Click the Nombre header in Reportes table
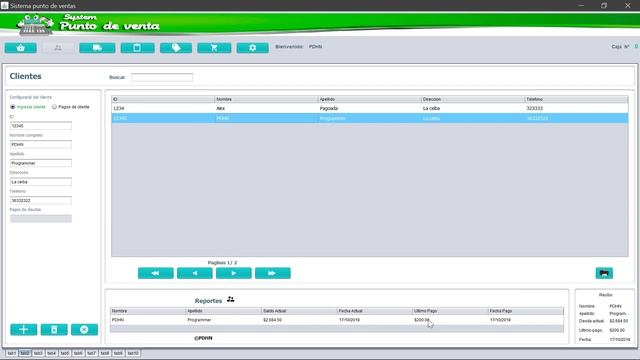The height and width of the screenshot is (360, 640). tap(148, 311)
